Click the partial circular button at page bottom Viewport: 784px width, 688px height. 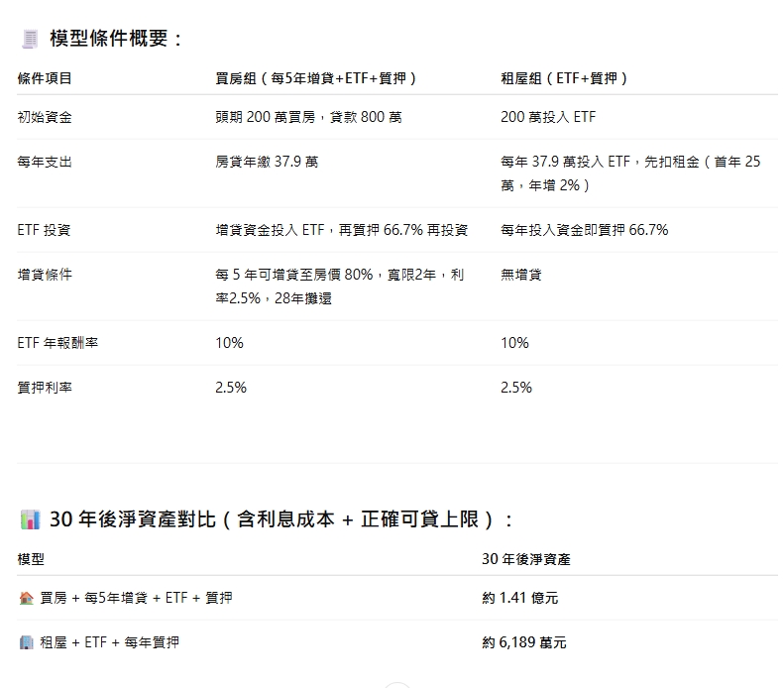point(397,684)
